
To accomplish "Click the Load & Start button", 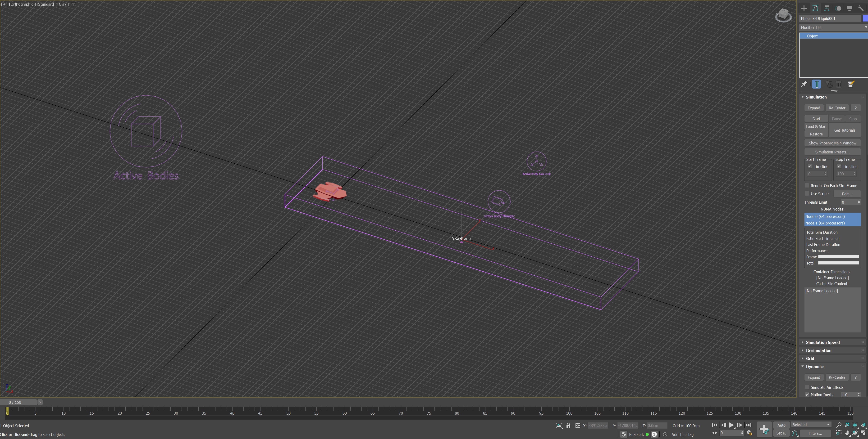I will 816,127.
